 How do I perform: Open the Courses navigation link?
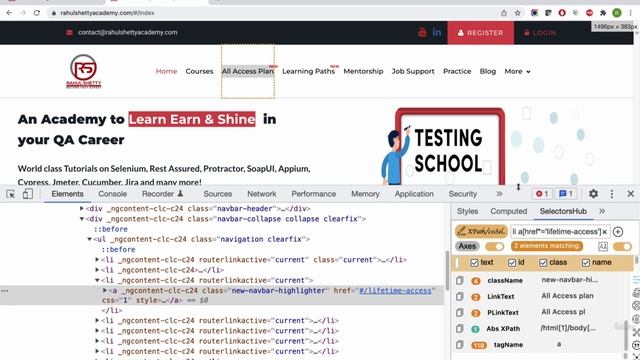[199, 71]
